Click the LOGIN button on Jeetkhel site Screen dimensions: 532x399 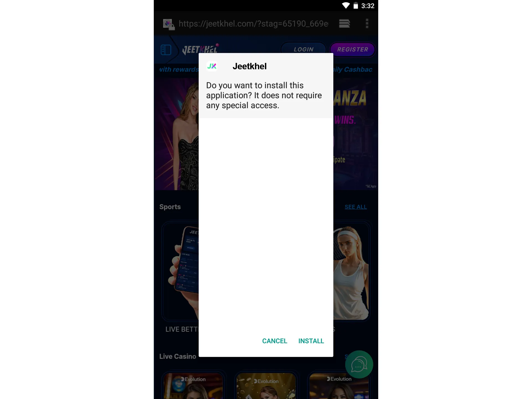click(303, 49)
